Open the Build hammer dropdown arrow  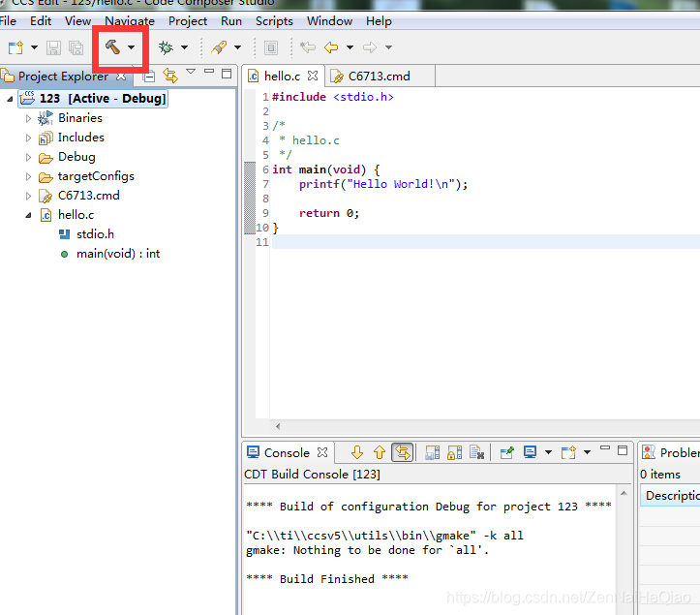point(132,47)
